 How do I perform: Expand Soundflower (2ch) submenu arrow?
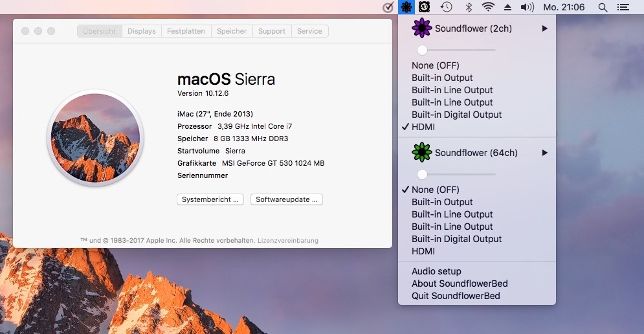(544, 28)
